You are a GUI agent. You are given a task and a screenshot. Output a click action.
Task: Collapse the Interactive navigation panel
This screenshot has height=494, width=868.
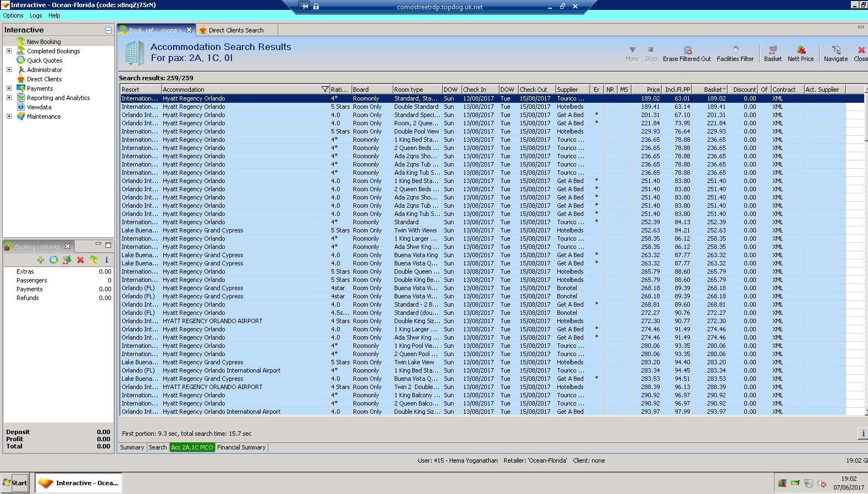tap(108, 30)
